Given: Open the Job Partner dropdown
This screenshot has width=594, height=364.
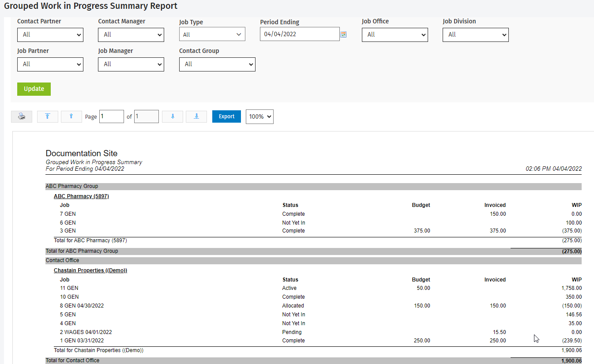Looking at the screenshot, I should point(50,64).
